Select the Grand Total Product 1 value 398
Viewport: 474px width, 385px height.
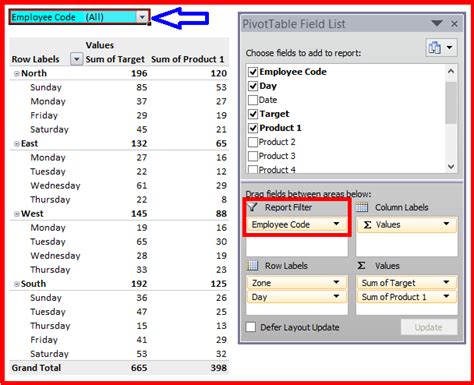click(219, 368)
